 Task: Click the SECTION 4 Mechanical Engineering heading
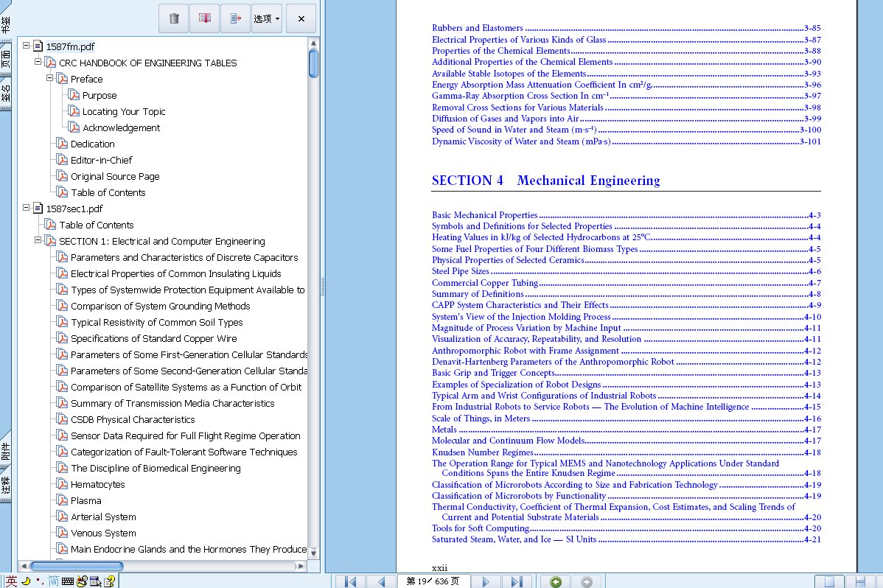tap(545, 181)
